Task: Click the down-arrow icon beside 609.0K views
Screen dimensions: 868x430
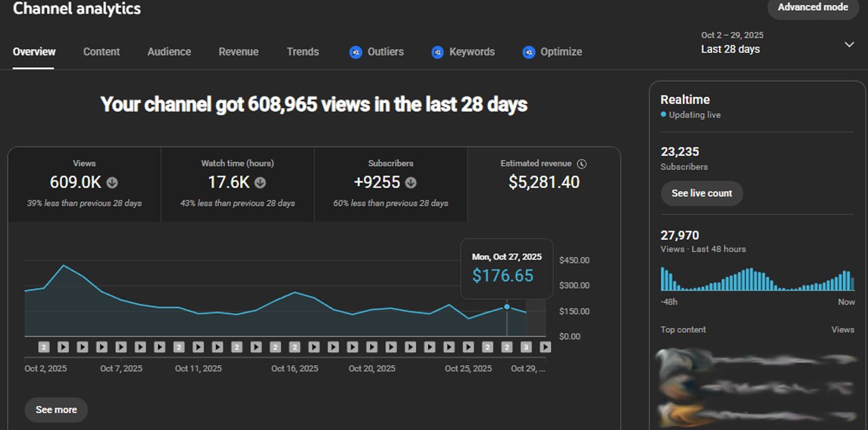Action: pos(113,182)
